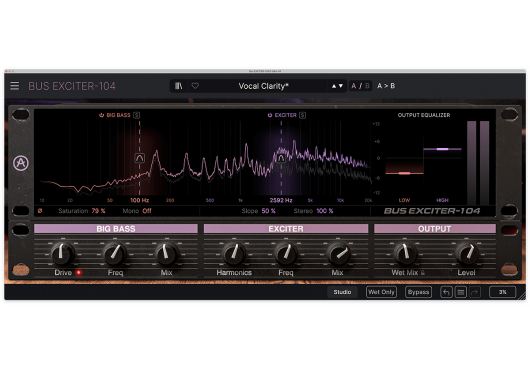This screenshot has width=530, height=371.
Task: Click the Big Bass Freq knob
Action: [115, 254]
